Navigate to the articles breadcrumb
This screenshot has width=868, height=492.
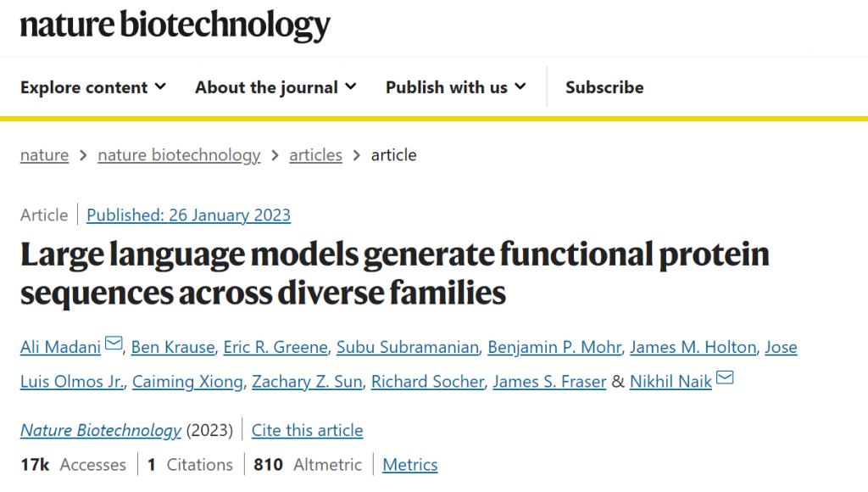(315, 155)
